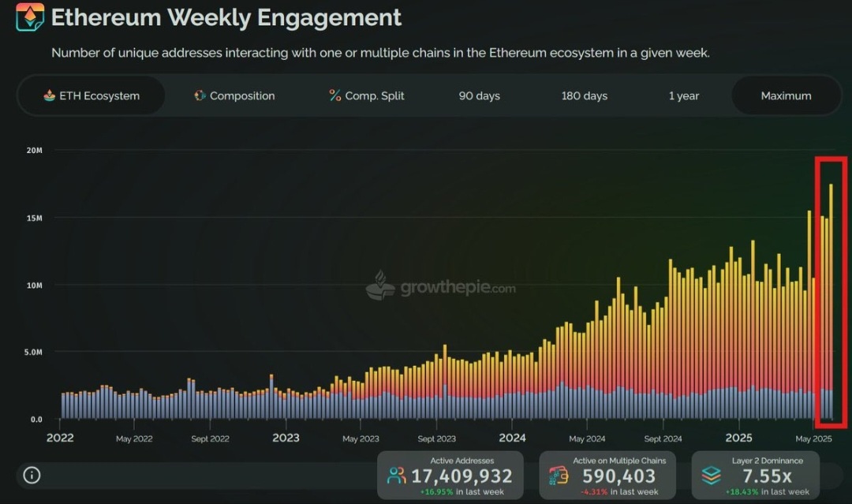Click the +16.95% in last week text
The image size is (852, 504).
(461, 492)
